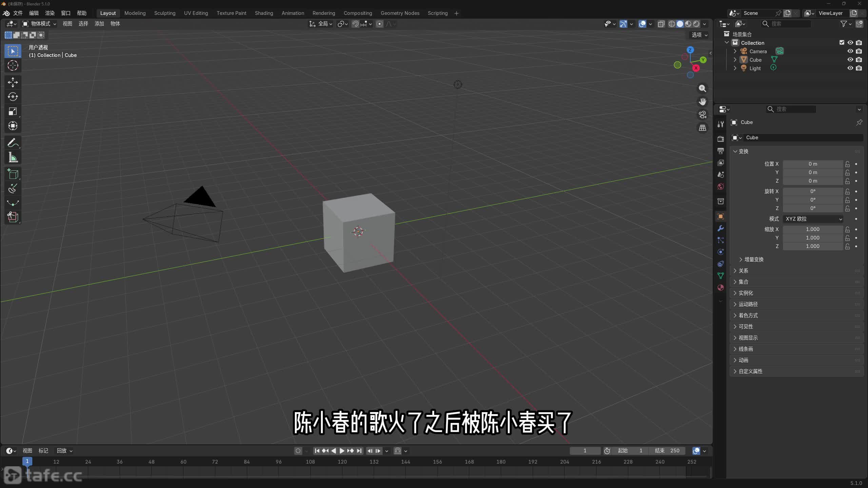
Task: Click the 结束 frame field
Action: click(x=667, y=451)
